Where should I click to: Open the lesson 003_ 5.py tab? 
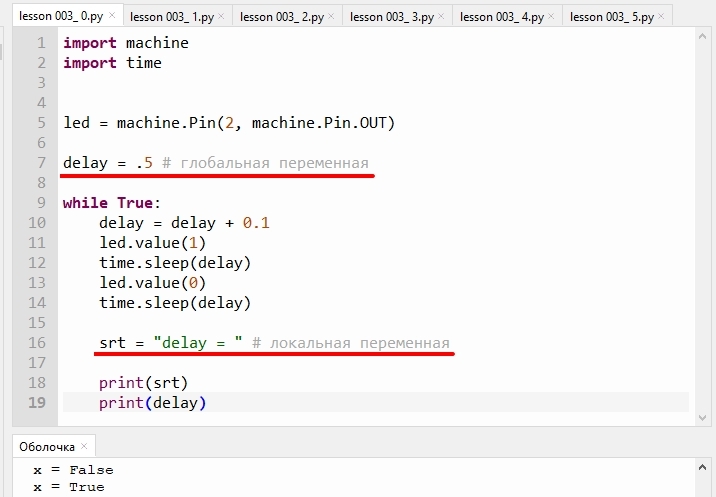[x=612, y=17]
